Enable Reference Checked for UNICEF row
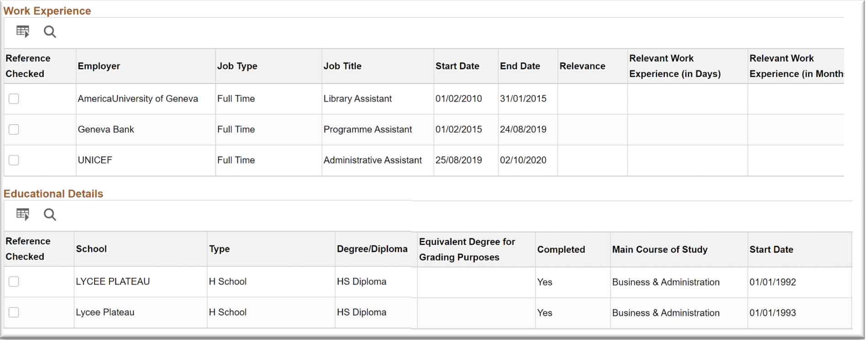 (14, 160)
